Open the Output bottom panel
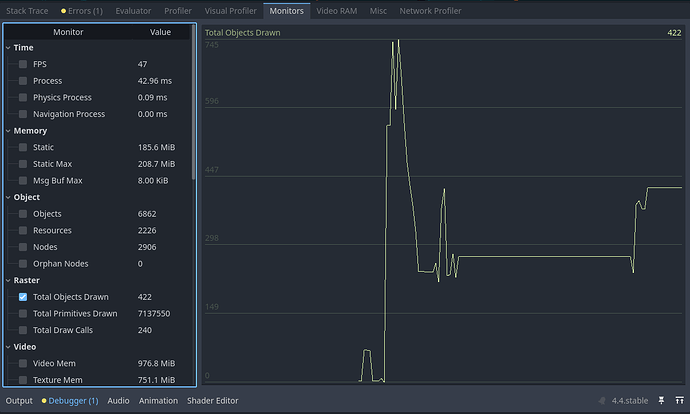This screenshot has height=414, width=690. coord(19,400)
